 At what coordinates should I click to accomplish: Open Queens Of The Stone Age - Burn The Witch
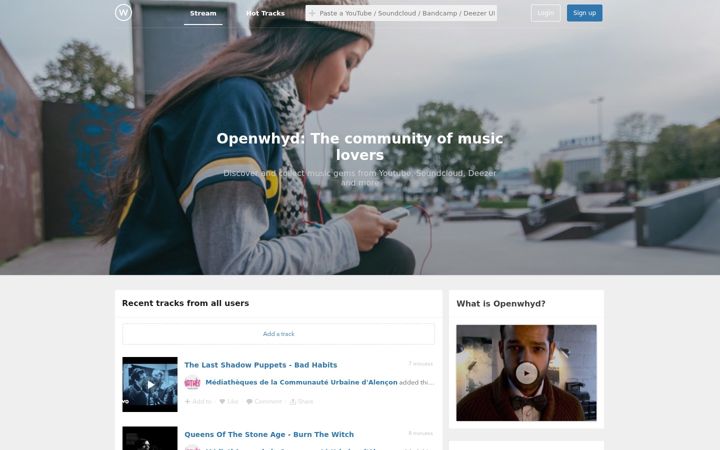tap(269, 434)
